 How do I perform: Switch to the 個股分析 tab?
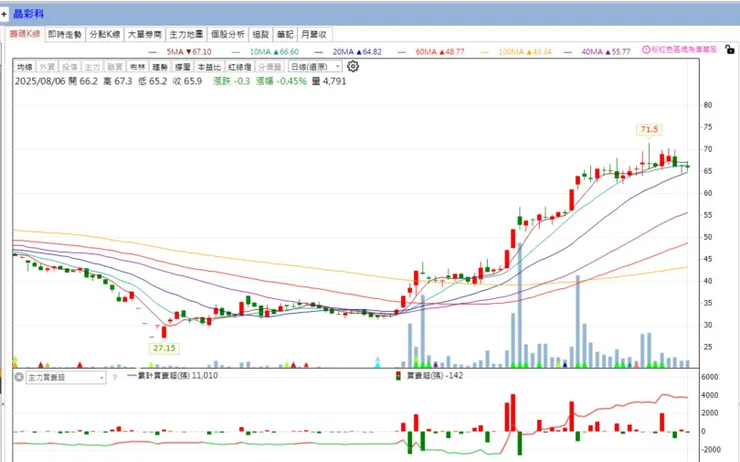(228, 34)
